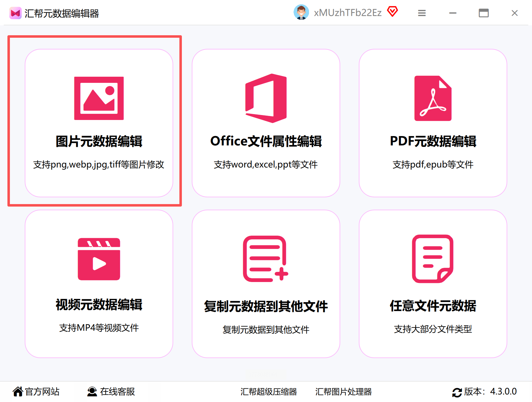Click the version number 4.3.0.0

tap(504, 391)
